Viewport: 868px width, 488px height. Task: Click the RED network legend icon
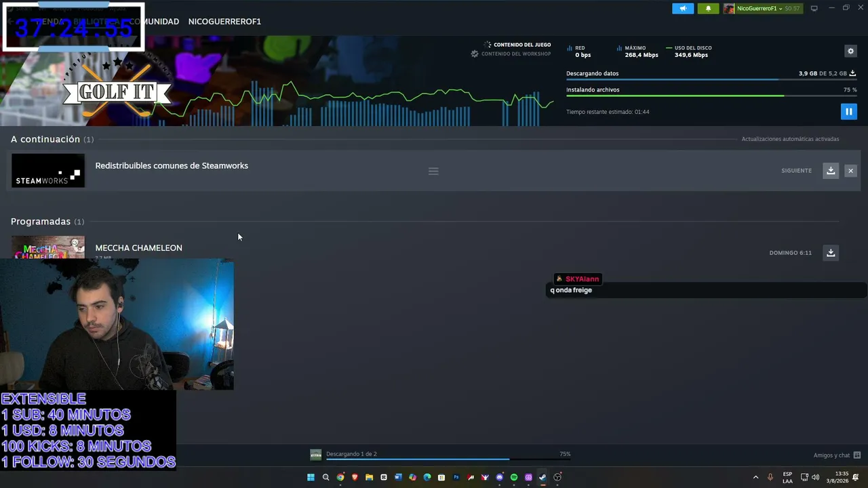[x=570, y=48]
